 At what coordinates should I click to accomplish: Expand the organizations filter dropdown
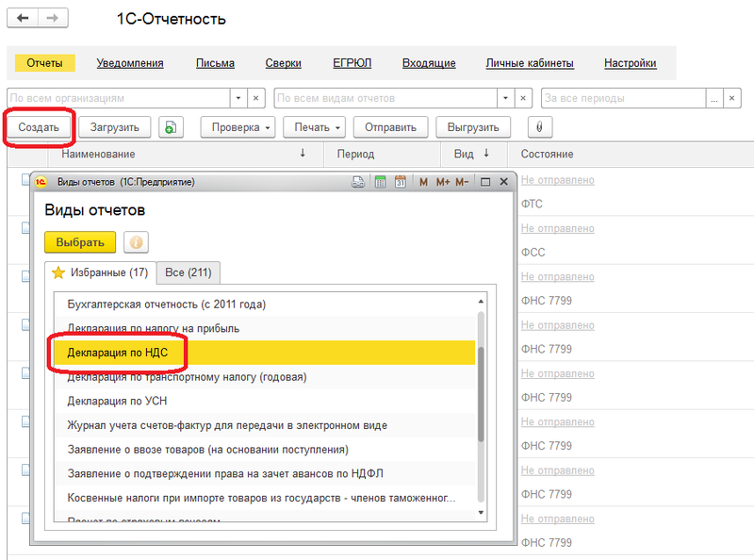point(238,98)
